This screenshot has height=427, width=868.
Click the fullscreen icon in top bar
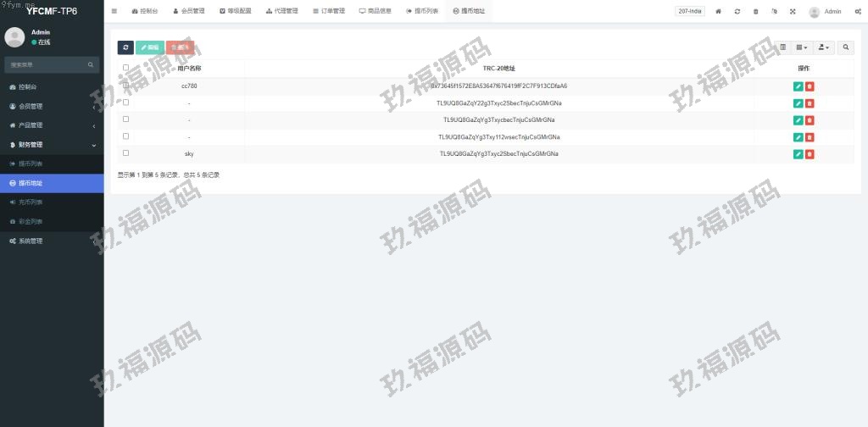[x=793, y=12]
